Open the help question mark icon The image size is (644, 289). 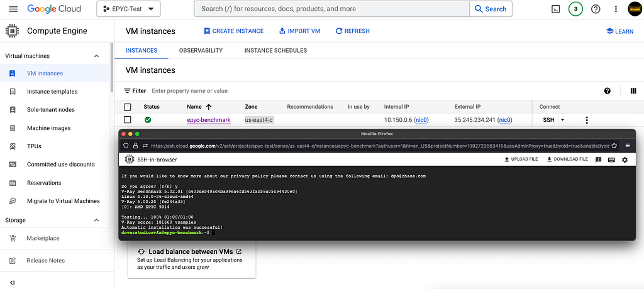[596, 9]
